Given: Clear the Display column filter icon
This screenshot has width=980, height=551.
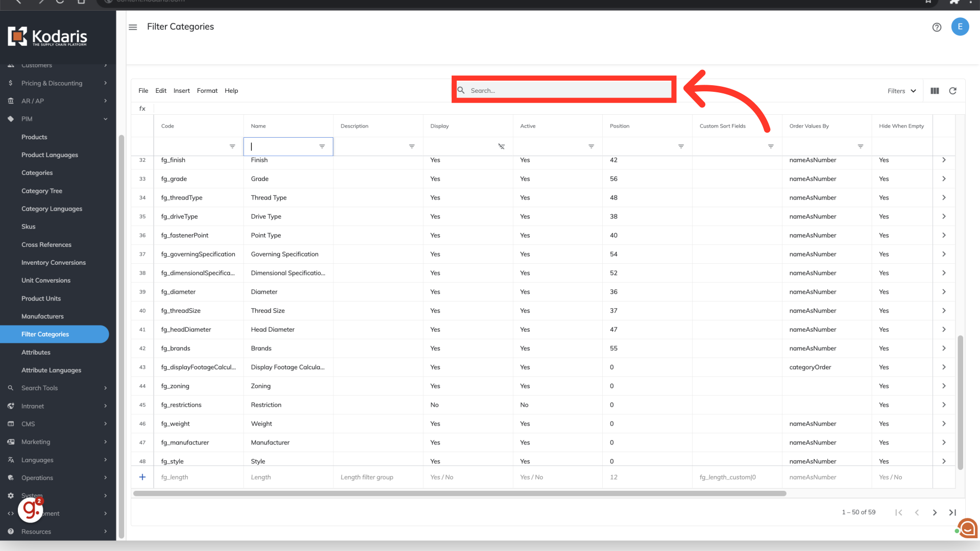Looking at the screenshot, I should point(501,146).
